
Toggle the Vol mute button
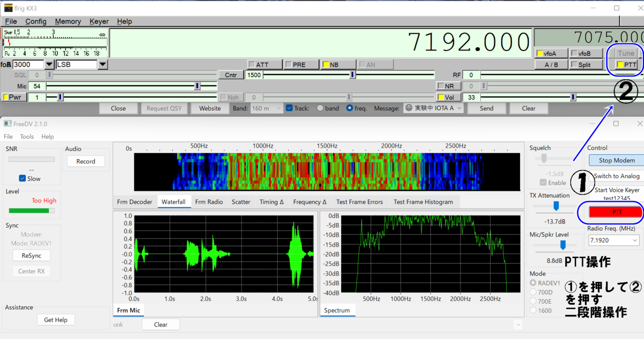point(449,97)
